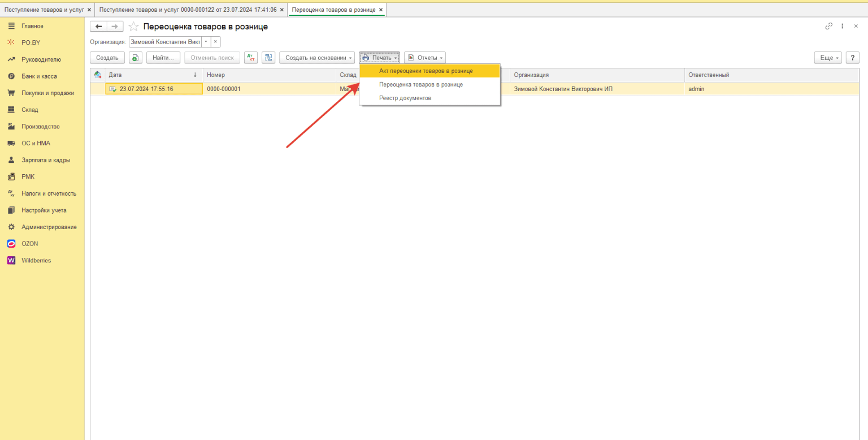Open the document structure hierarchy icon
868x440 pixels.
click(x=268, y=58)
